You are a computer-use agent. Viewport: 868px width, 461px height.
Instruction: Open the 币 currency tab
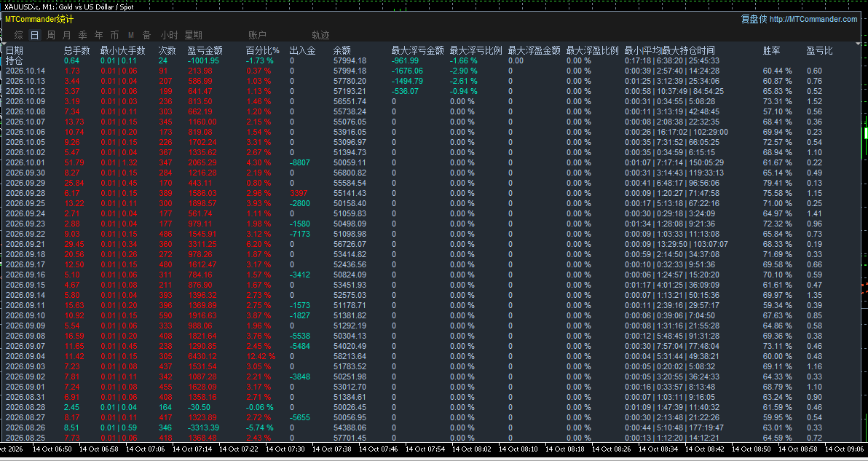point(114,35)
